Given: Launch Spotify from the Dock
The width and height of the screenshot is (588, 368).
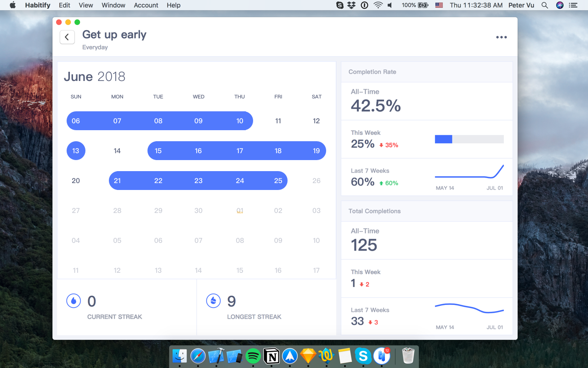Looking at the screenshot, I should coord(253,356).
